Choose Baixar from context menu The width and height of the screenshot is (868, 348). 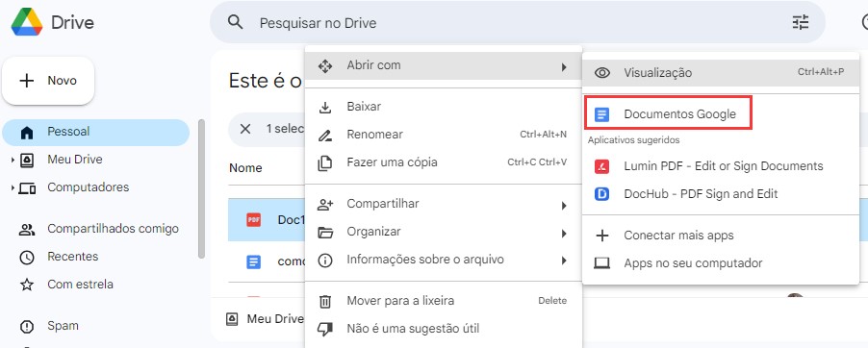tap(444, 106)
